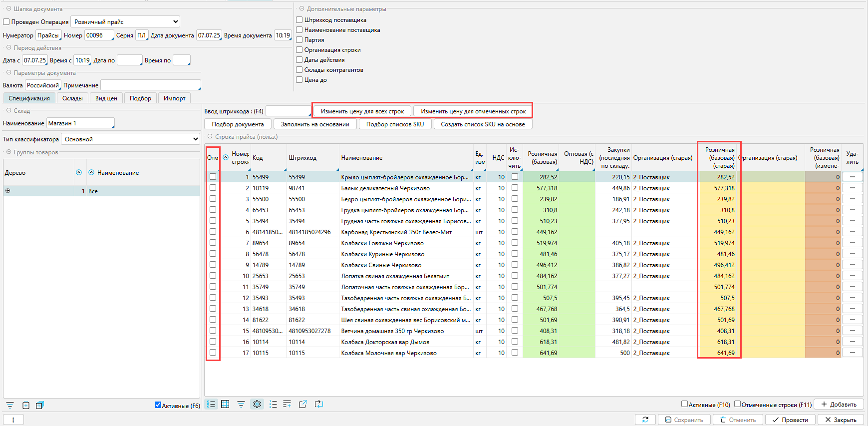Click the refresh arrows button
The height and width of the screenshot is (426, 868).
(645, 420)
